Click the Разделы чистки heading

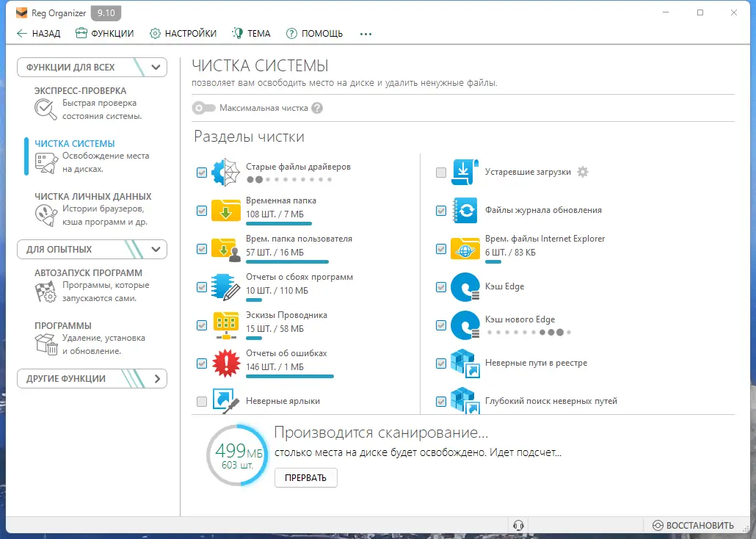coord(249,137)
